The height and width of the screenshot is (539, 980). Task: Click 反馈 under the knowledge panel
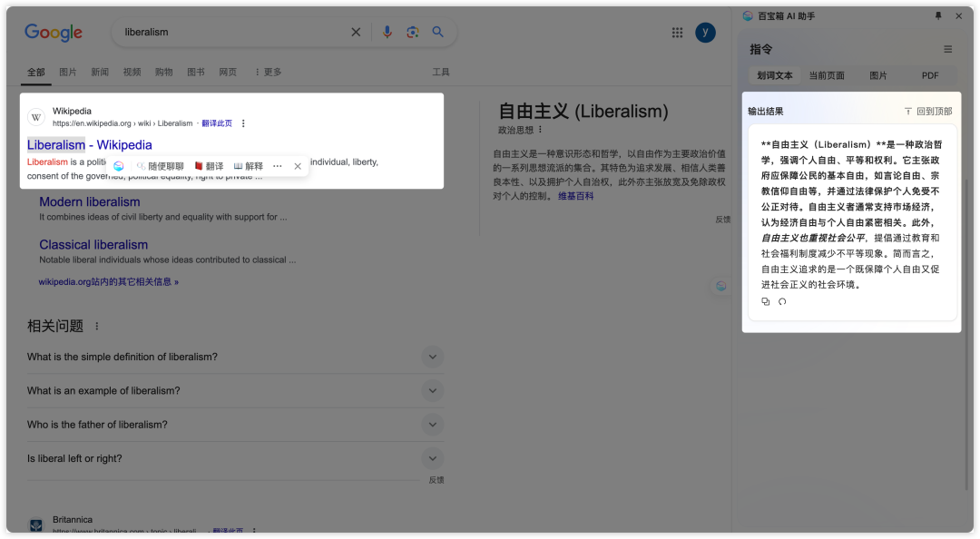[x=722, y=220]
